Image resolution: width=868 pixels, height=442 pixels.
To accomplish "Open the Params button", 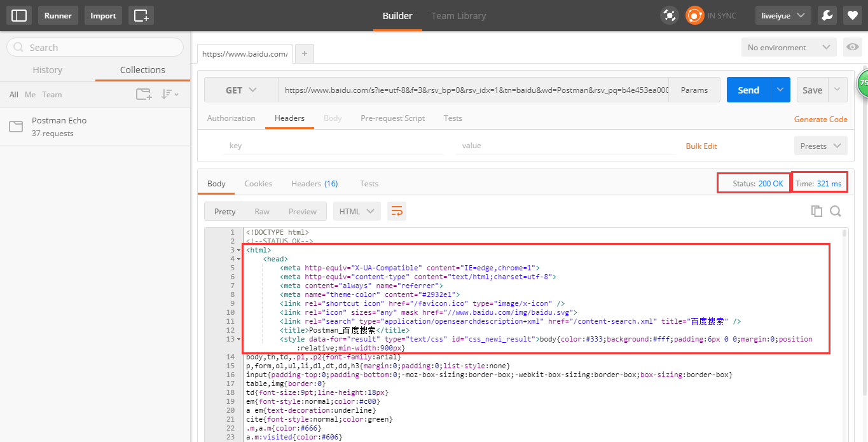I will pyautogui.click(x=694, y=90).
